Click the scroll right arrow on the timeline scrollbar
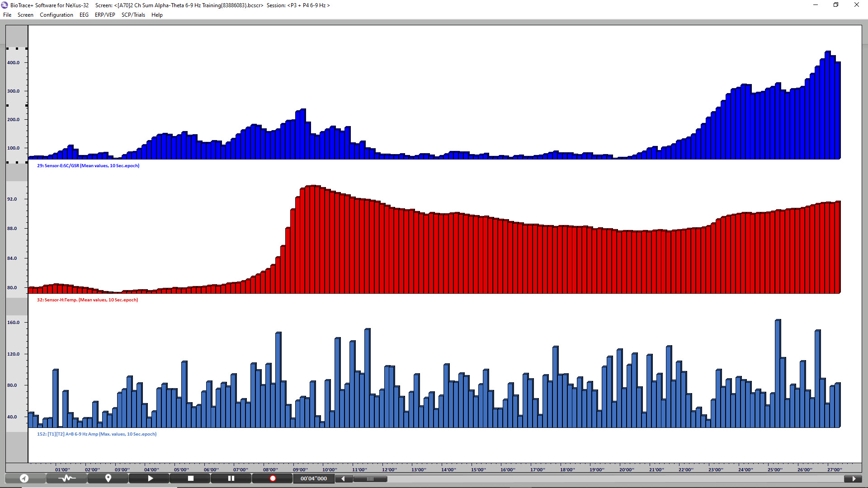868x488 pixels. (854, 479)
